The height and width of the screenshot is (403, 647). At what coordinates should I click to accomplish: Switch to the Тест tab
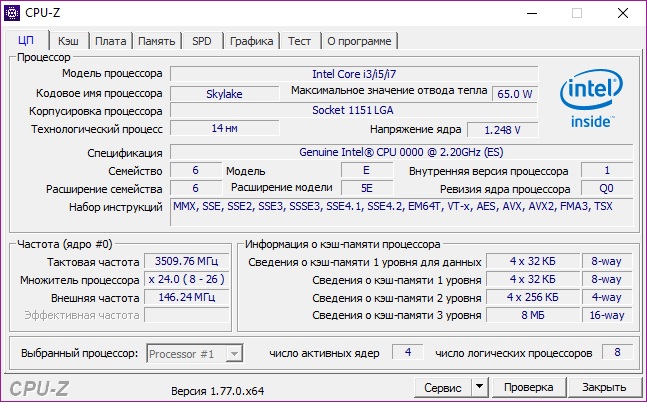pos(299,41)
